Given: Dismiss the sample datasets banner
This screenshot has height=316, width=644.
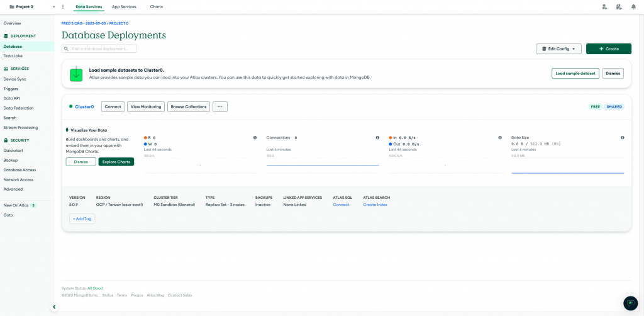Looking at the screenshot, I should [613, 74].
